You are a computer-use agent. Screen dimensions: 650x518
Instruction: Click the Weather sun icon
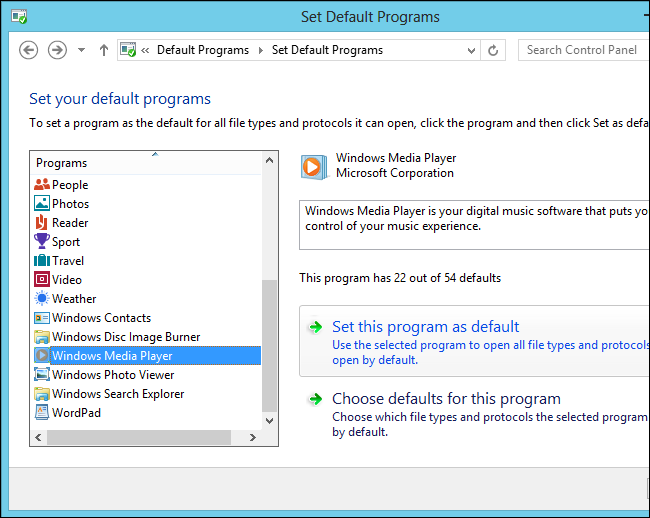coord(42,299)
